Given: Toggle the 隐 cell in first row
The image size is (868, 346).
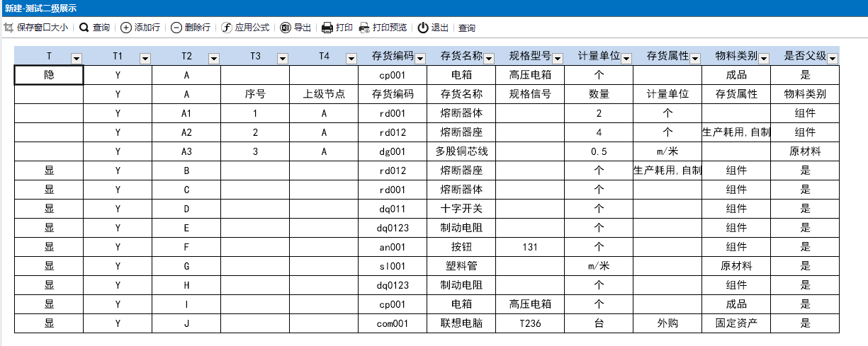Looking at the screenshot, I should pos(49,74).
